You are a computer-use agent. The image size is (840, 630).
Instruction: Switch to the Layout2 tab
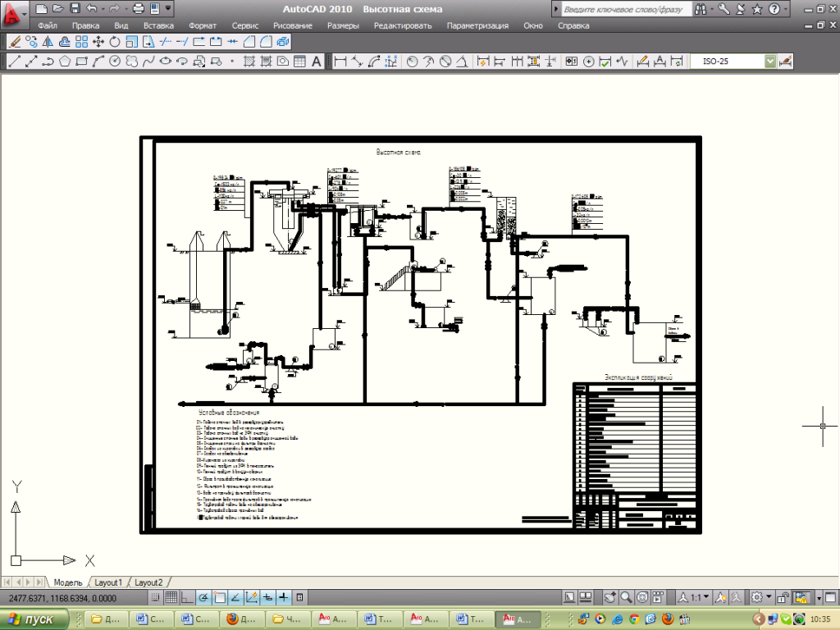(x=148, y=582)
